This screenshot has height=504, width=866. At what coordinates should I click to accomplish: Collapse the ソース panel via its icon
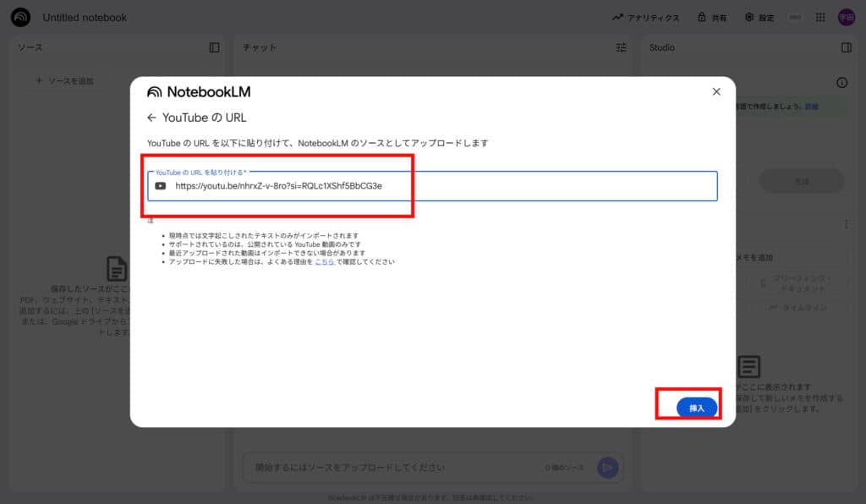(x=215, y=48)
